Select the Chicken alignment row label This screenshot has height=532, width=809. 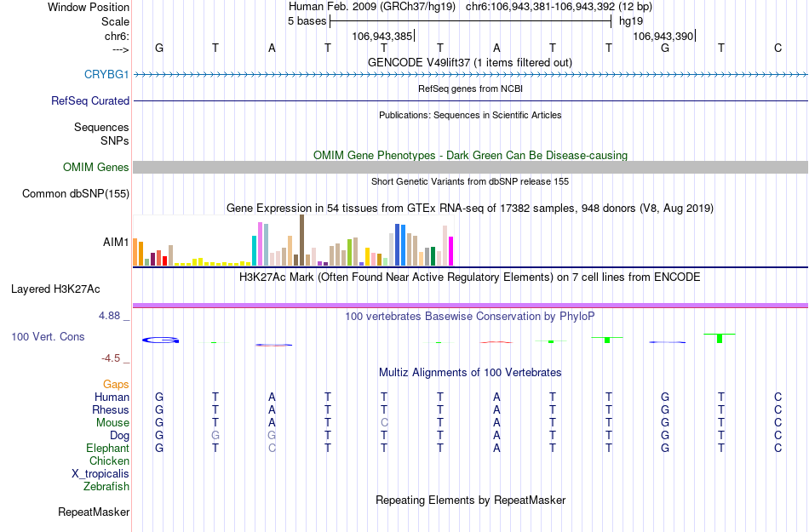109,460
